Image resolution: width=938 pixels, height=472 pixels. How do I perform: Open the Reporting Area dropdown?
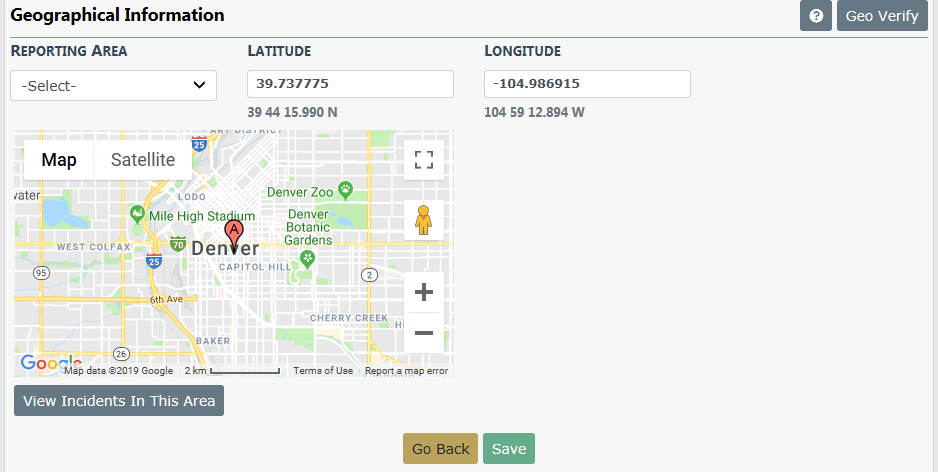pos(113,85)
